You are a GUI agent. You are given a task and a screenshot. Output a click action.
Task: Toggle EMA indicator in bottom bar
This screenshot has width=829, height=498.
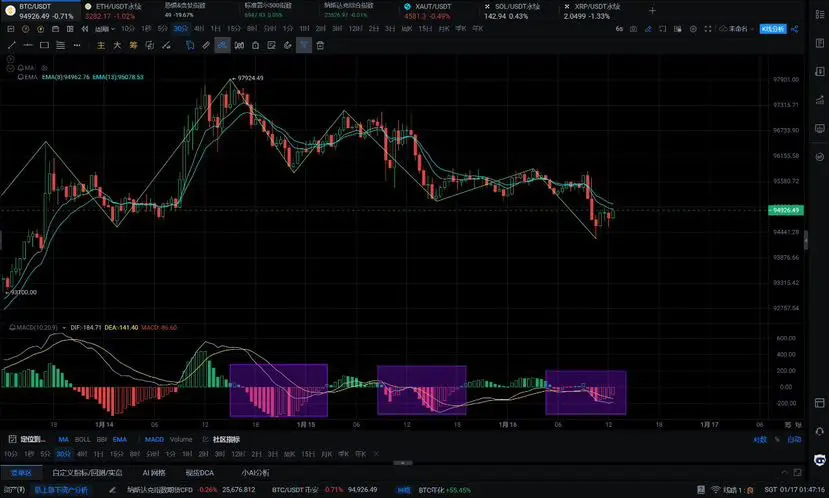click(x=119, y=439)
